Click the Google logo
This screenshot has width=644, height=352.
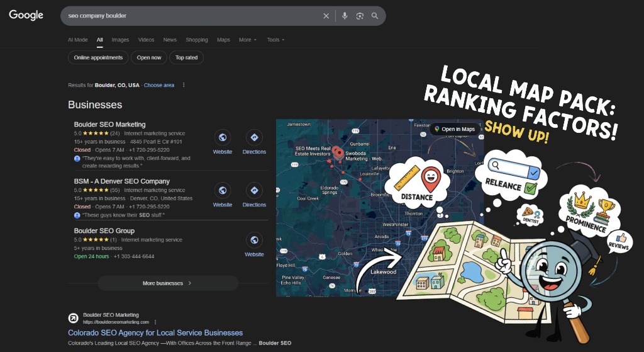(26, 15)
